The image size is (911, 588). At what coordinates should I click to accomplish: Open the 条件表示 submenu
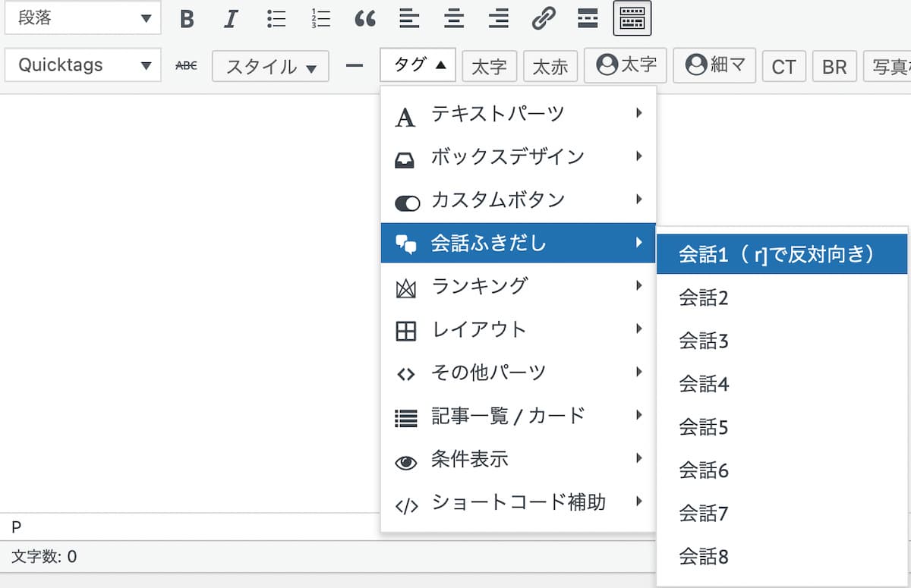click(519, 459)
